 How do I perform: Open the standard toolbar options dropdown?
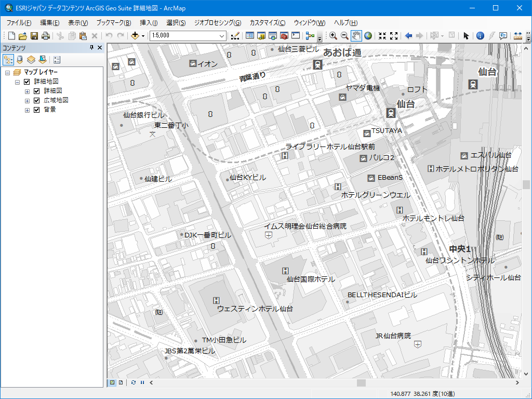pos(320,38)
